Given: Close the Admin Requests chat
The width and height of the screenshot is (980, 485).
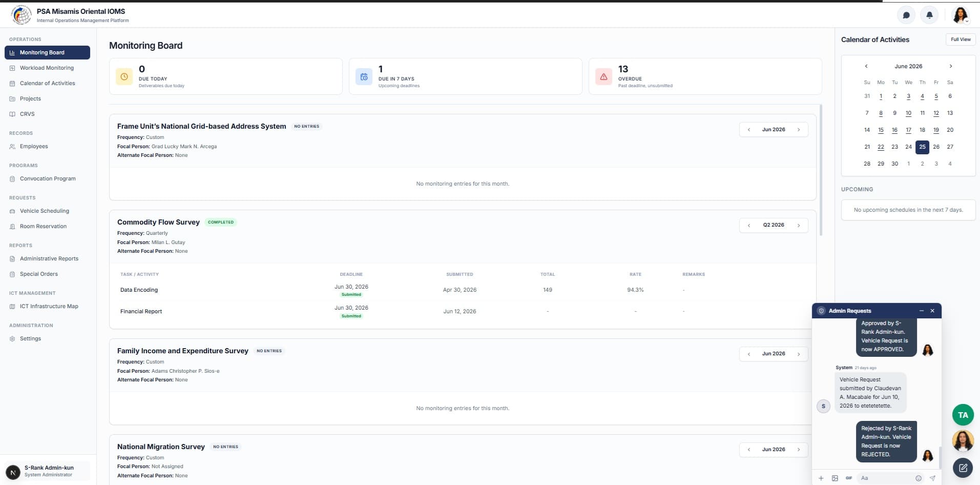Looking at the screenshot, I should [x=932, y=311].
